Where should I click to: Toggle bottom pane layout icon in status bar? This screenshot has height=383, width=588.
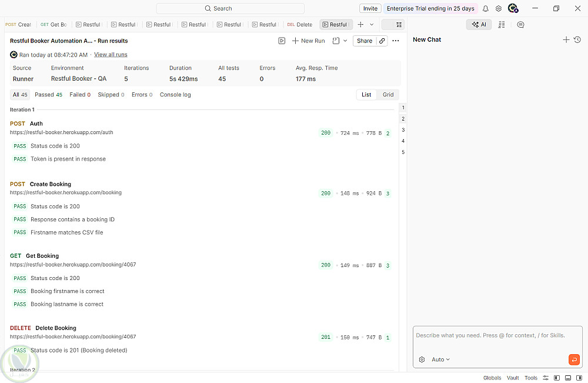tap(568, 378)
